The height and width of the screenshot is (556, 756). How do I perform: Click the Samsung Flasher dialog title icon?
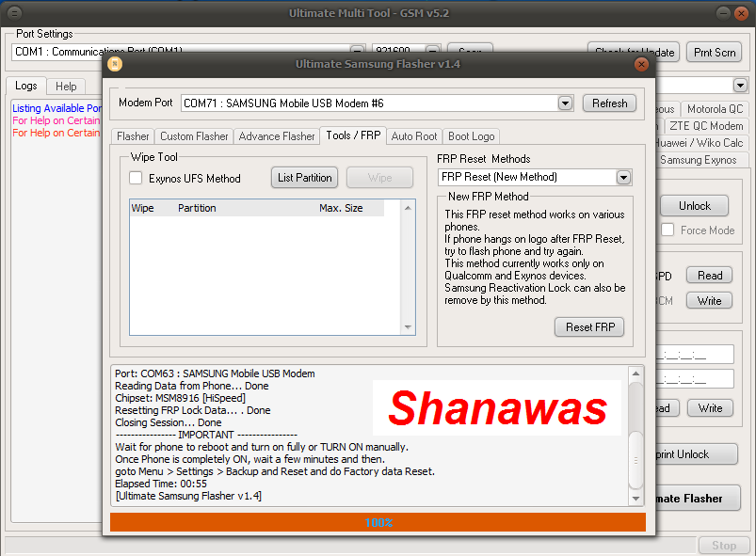115,64
